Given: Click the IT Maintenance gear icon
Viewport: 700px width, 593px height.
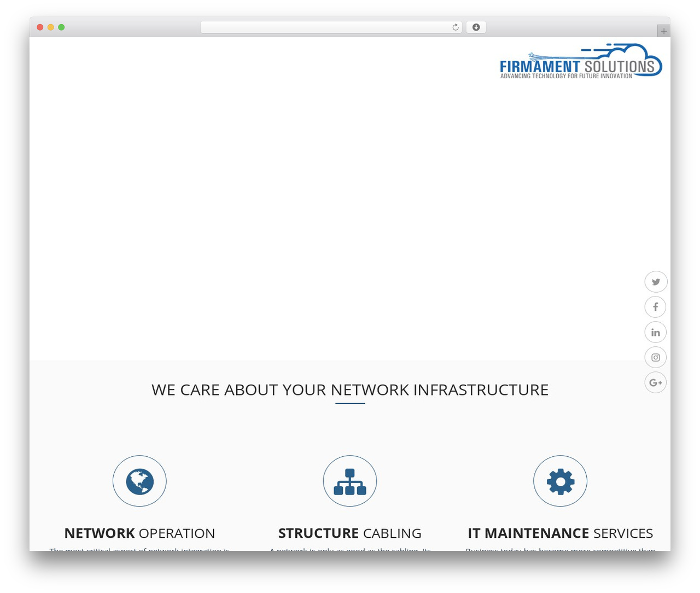Looking at the screenshot, I should (x=561, y=481).
